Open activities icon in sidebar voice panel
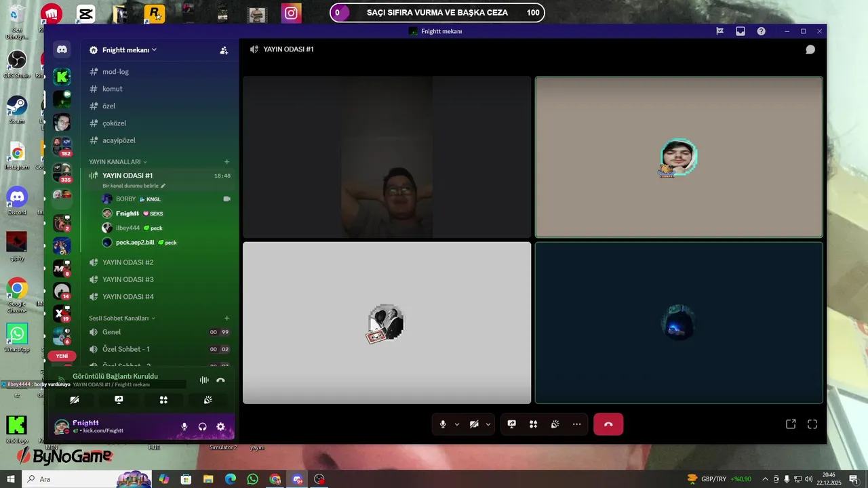The height and width of the screenshot is (488, 868). coord(163,400)
